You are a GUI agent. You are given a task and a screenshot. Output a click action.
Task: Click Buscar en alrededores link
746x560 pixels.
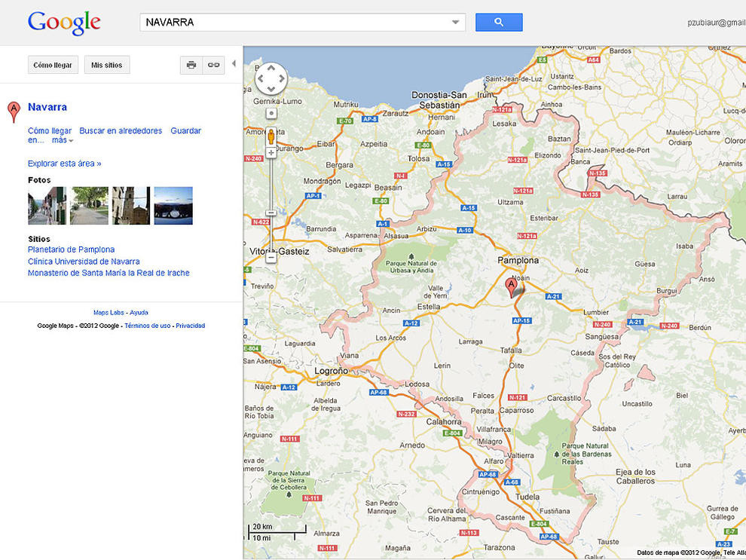(x=121, y=131)
